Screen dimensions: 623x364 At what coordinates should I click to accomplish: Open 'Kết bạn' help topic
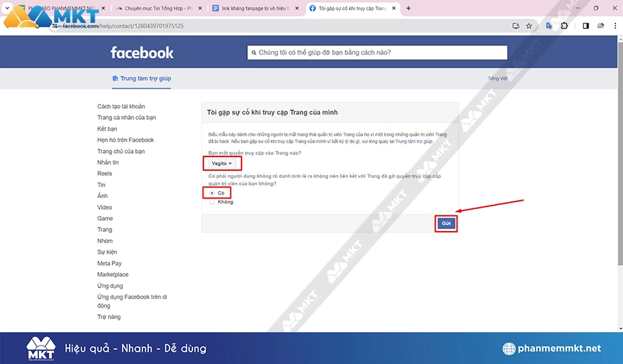tap(107, 129)
